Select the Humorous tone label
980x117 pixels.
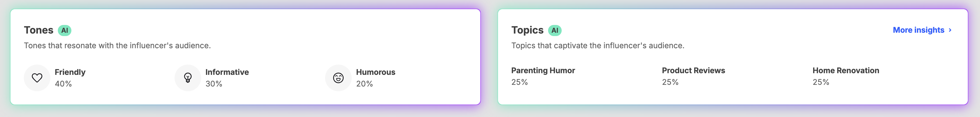tap(375, 72)
